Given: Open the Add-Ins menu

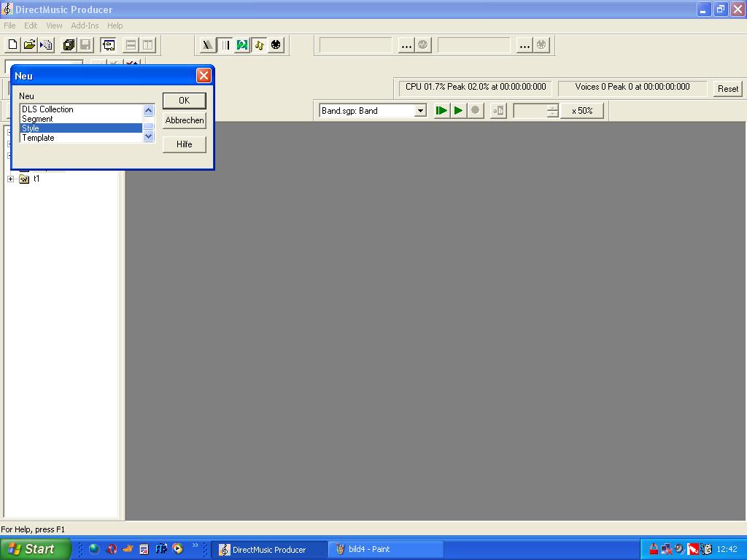Looking at the screenshot, I should pyautogui.click(x=85, y=26).
